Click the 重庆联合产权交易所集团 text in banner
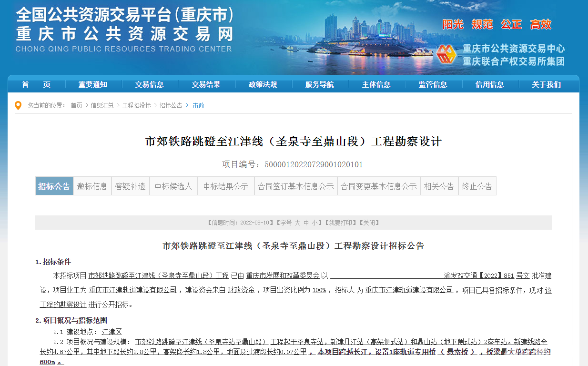588x366 pixels. (x=514, y=61)
